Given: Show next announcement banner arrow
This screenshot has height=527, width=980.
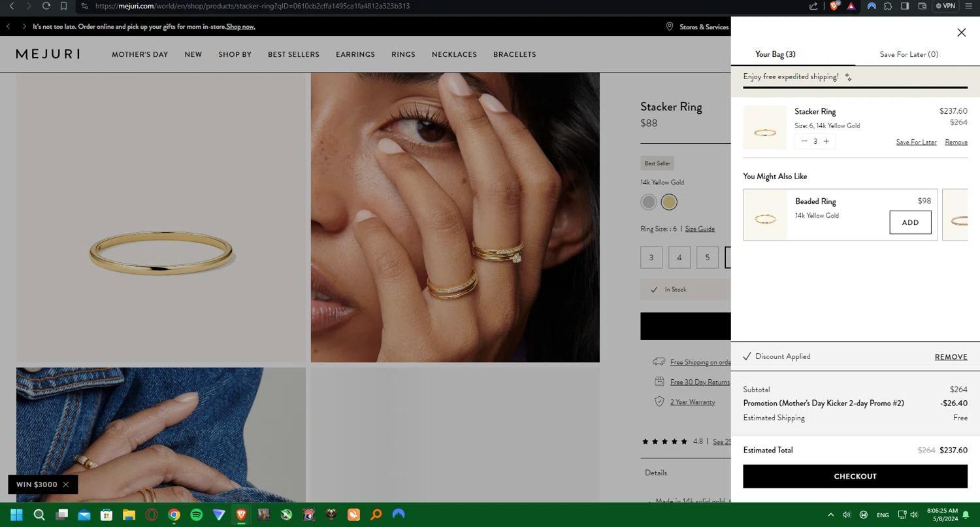Looking at the screenshot, I should coord(24,27).
